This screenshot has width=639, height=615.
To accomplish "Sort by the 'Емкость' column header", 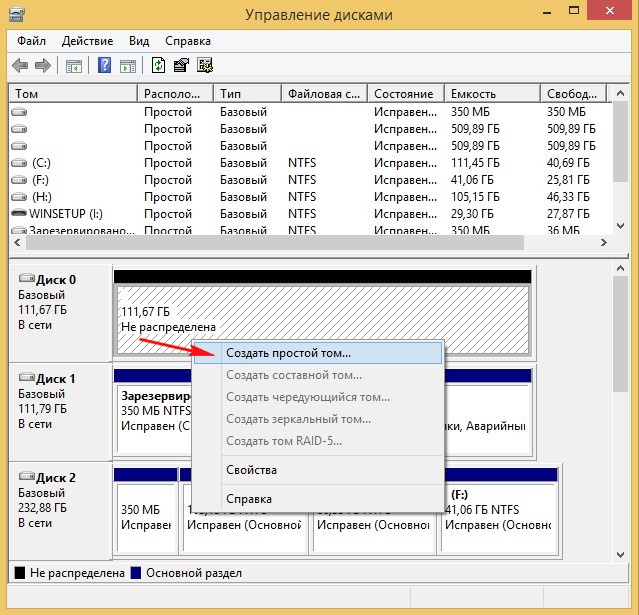I will (x=490, y=93).
